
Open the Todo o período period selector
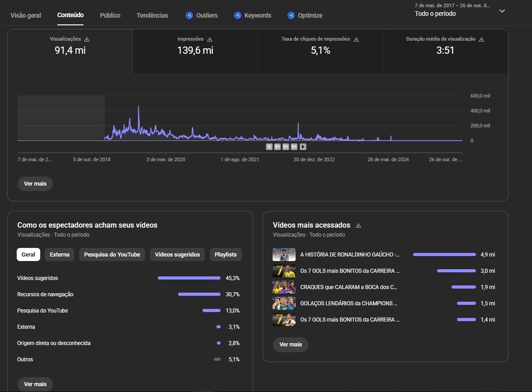[x=435, y=14]
